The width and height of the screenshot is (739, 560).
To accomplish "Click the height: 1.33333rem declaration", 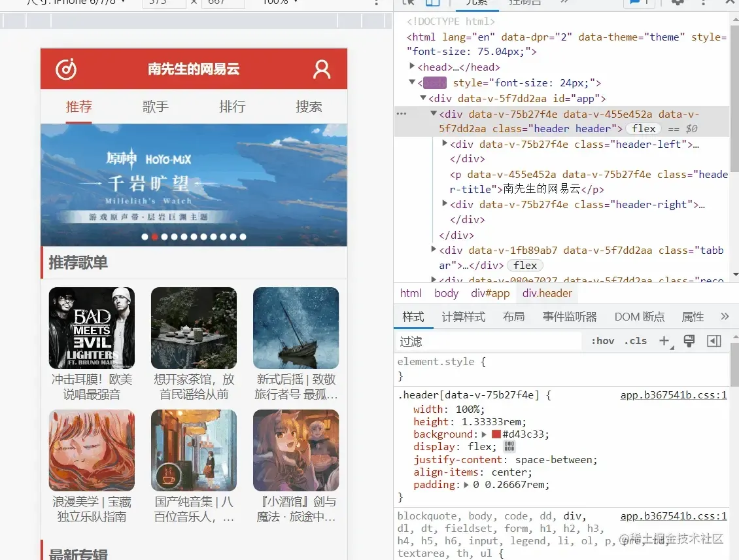I will point(470,422).
